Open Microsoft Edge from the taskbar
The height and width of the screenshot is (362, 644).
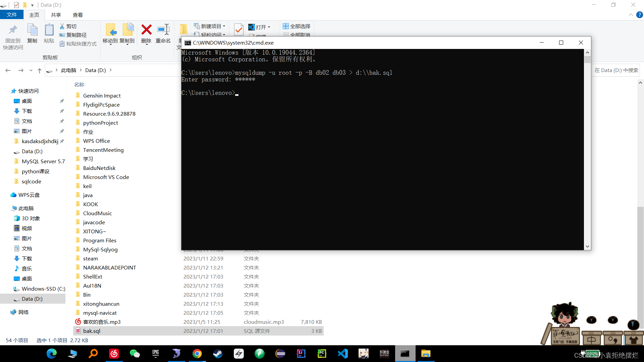52,354
